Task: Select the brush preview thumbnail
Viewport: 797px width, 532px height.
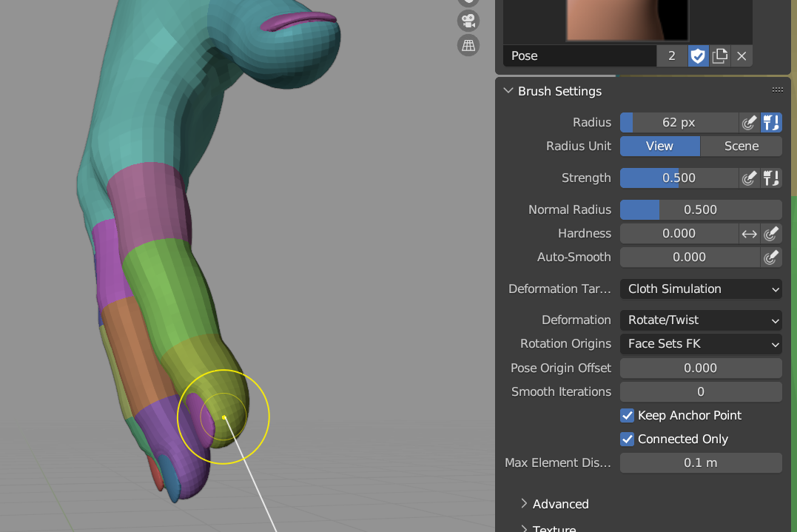Action: (628, 20)
